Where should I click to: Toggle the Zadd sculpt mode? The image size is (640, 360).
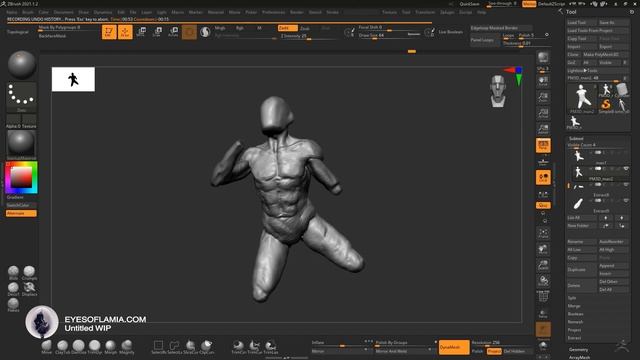pos(288,28)
